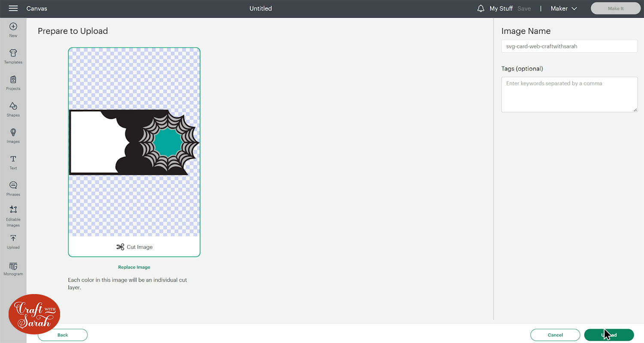644x343 pixels.
Task: Open the Images library
Action: 13,136
